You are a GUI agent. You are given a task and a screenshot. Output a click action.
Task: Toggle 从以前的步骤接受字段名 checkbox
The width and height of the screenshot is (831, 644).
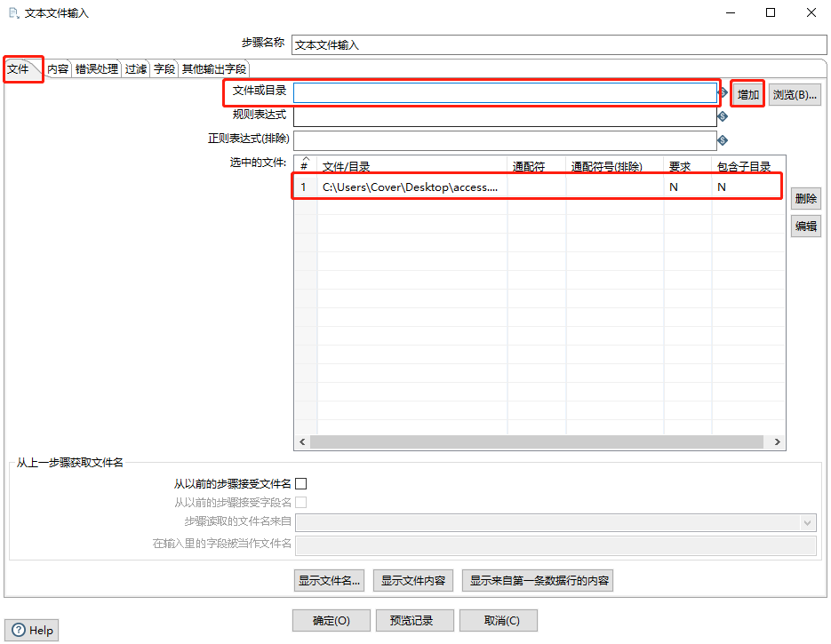pyautogui.click(x=300, y=503)
